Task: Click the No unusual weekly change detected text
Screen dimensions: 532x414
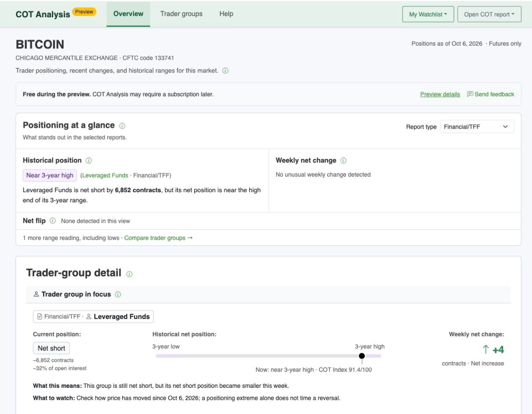Action: pos(323,174)
